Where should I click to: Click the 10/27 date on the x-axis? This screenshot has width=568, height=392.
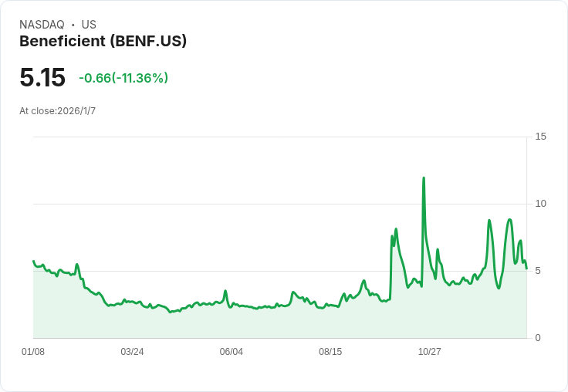click(429, 352)
